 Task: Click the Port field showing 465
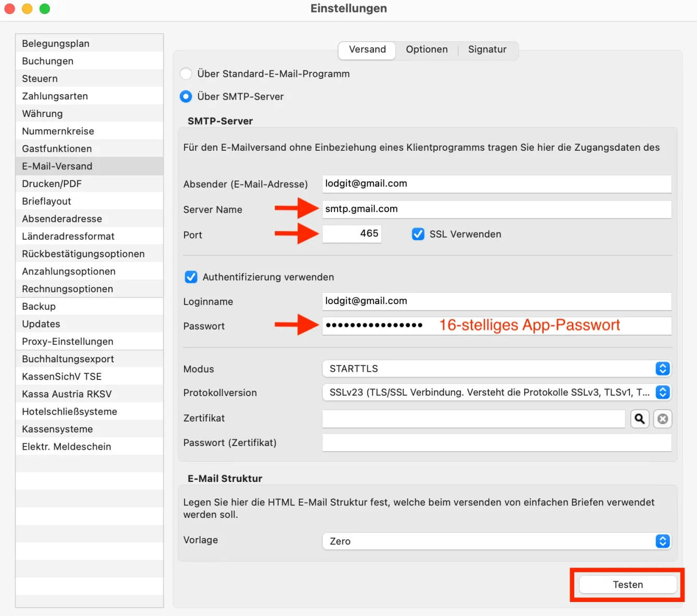(x=352, y=234)
